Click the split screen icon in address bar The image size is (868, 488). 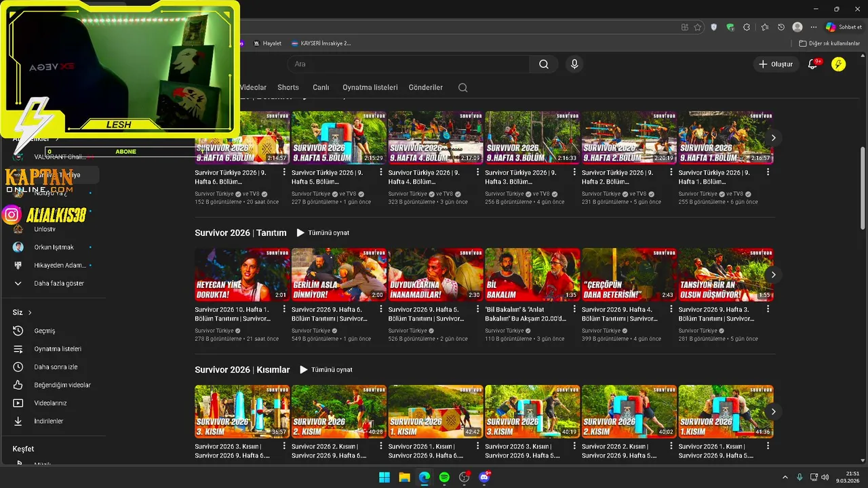click(x=685, y=27)
